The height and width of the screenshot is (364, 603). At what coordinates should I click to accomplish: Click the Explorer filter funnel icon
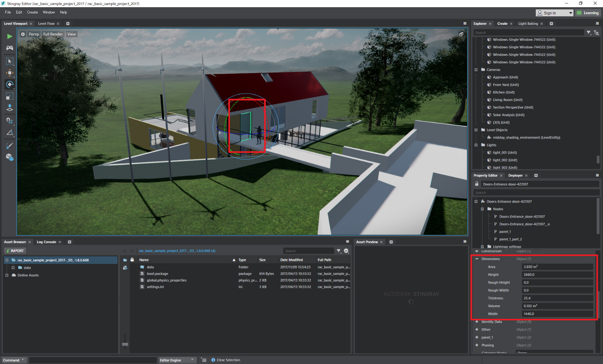[x=589, y=33]
